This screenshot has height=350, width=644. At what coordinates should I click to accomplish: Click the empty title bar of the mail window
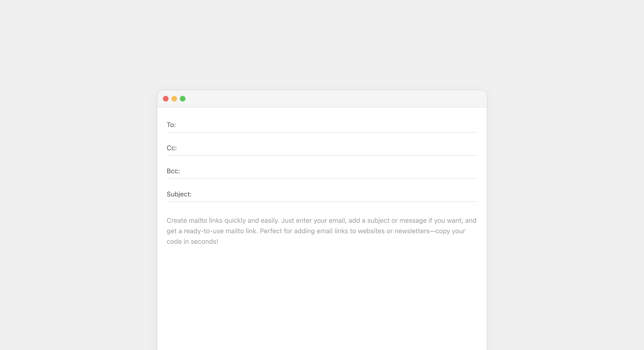click(x=325, y=99)
